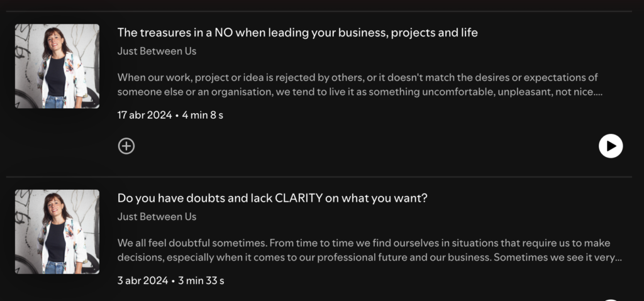Play the treasures in a NO episode
The width and height of the screenshot is (644, 301).
pyautogui.click(x=610, y=146)
